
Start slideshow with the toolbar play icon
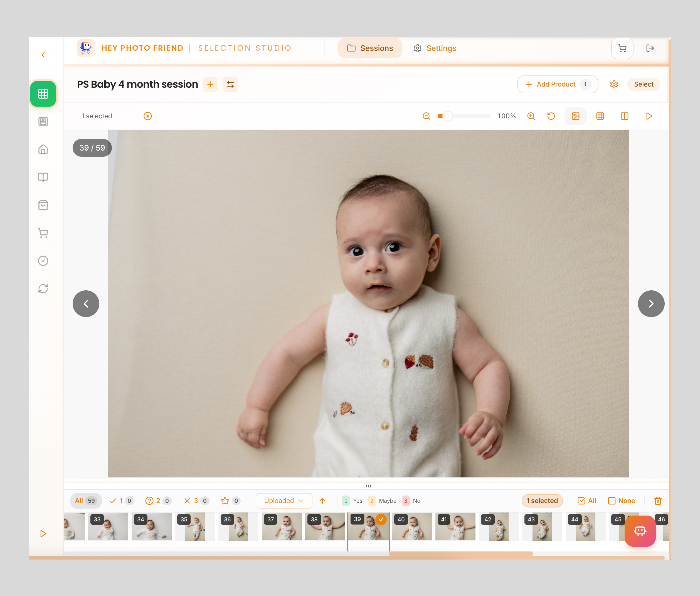[649, 116]
